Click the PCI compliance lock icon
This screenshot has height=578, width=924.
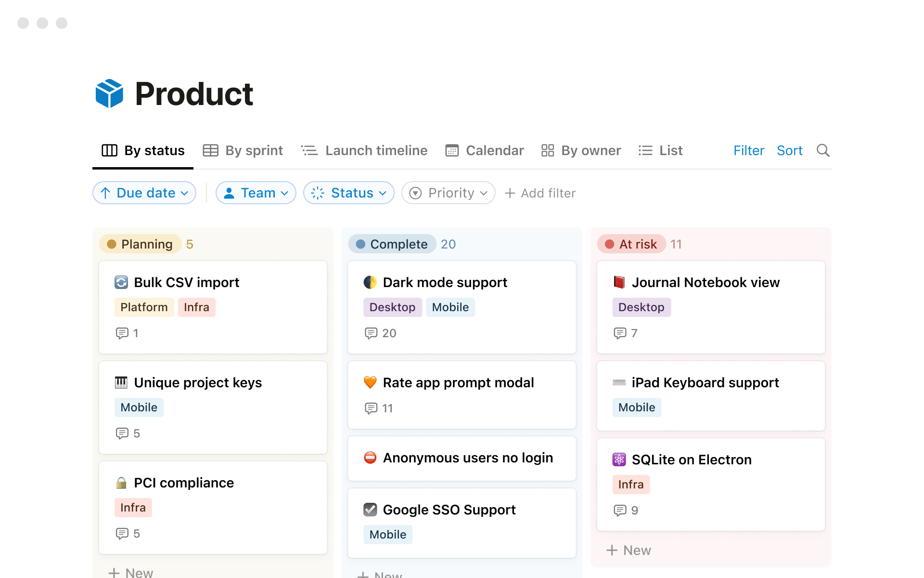[121, 483]
